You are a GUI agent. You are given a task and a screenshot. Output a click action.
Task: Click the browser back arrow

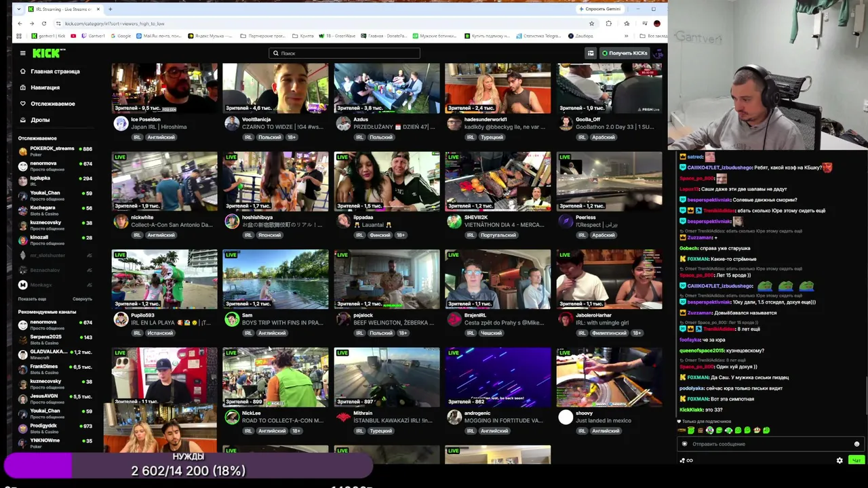point(20,24)
